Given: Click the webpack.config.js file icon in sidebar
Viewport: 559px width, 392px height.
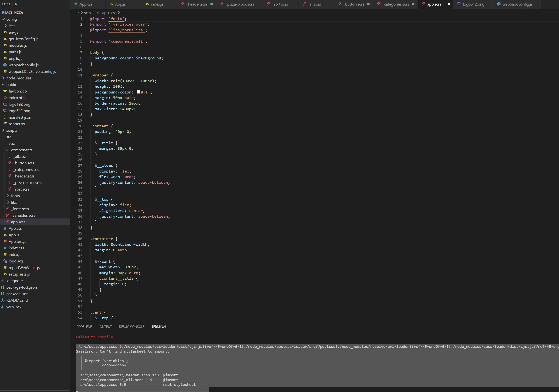Looking at the screenshot, I should 5,65.
